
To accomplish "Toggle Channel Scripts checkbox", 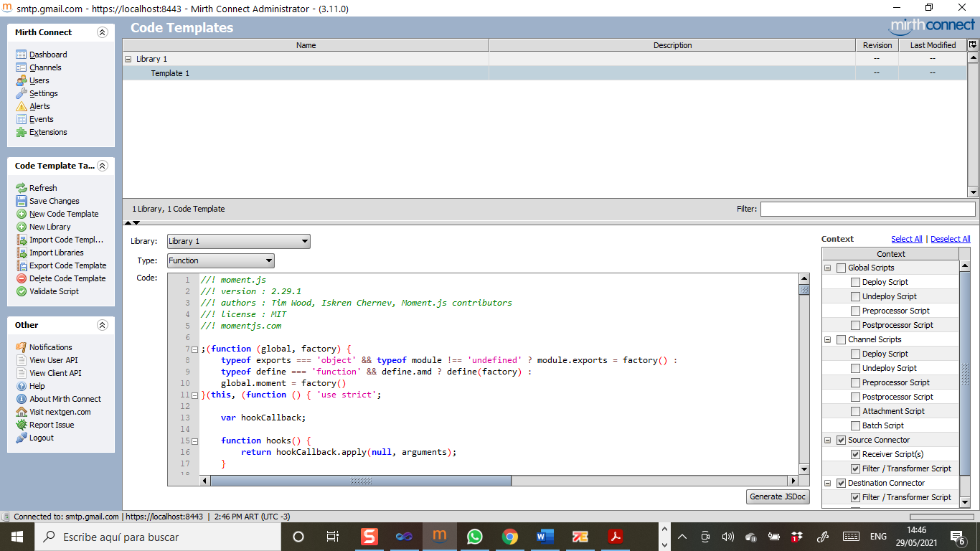I will click(841, 339).
